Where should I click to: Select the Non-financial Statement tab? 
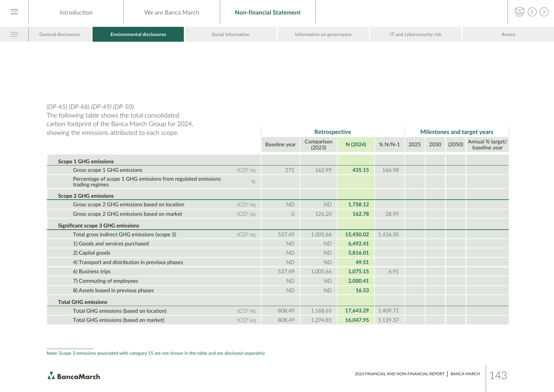tap(268, 12)
